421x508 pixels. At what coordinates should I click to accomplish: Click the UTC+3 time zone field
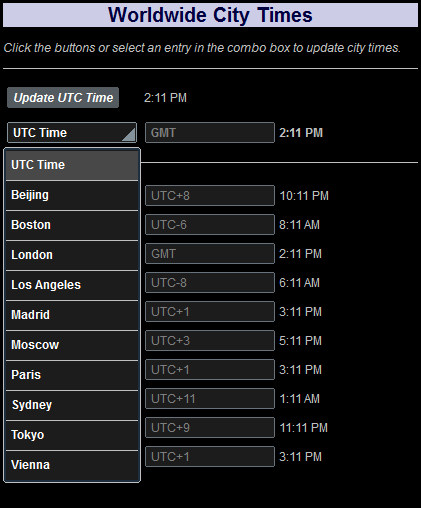click(210, 341)
